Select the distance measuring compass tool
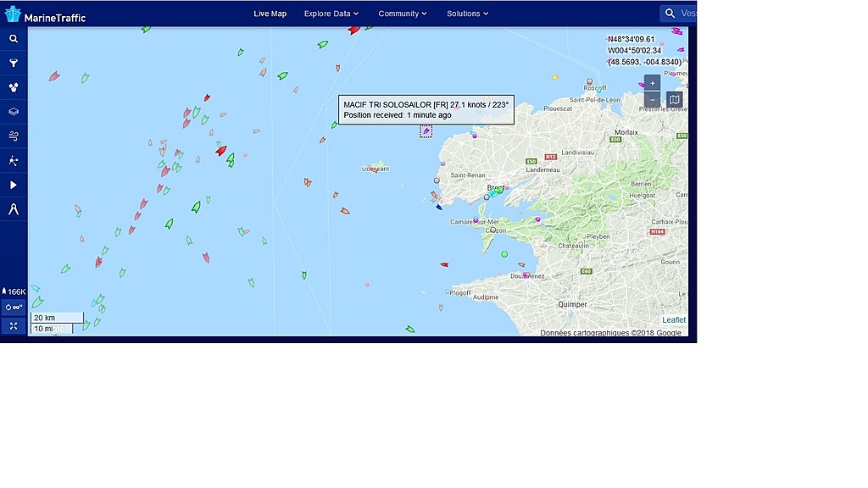The height and width of the screenshot is (488, 868). click(14, 210)
